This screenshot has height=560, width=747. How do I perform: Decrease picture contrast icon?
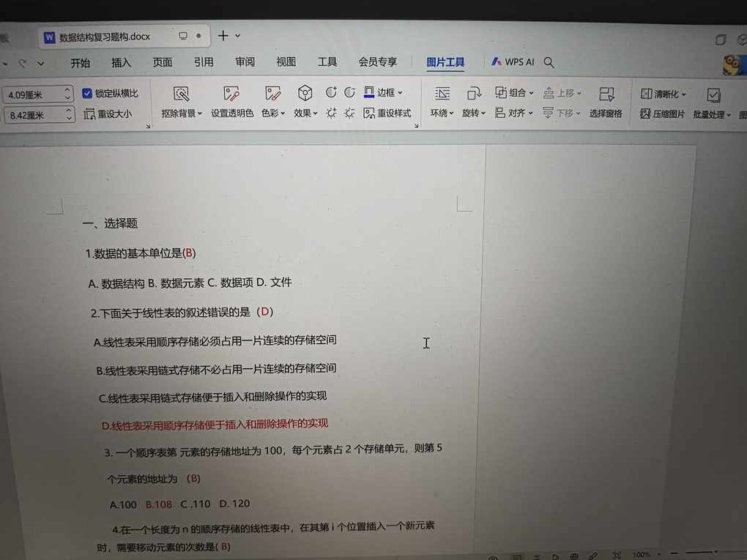[x=349, y=92]
